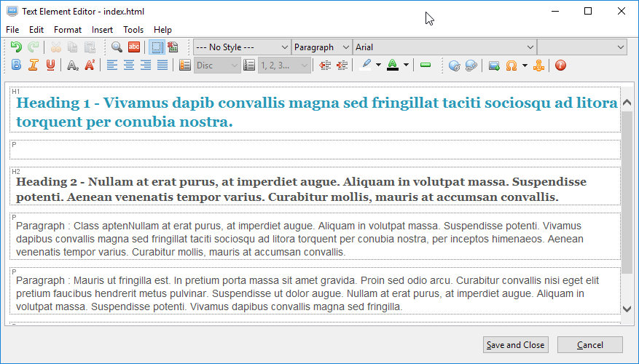Open the Paragraph format dropdown
Viewport: 639px width, 364px height.
[x=321, y=47]
